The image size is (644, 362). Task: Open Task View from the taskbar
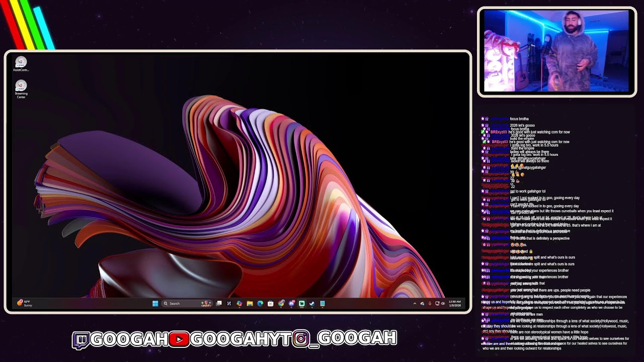point(219,303)
